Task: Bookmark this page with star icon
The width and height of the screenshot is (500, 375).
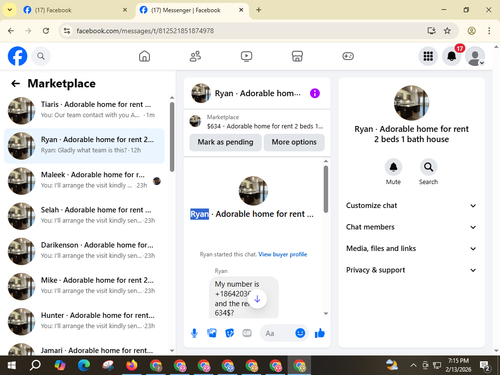Action: pos(447,31)
